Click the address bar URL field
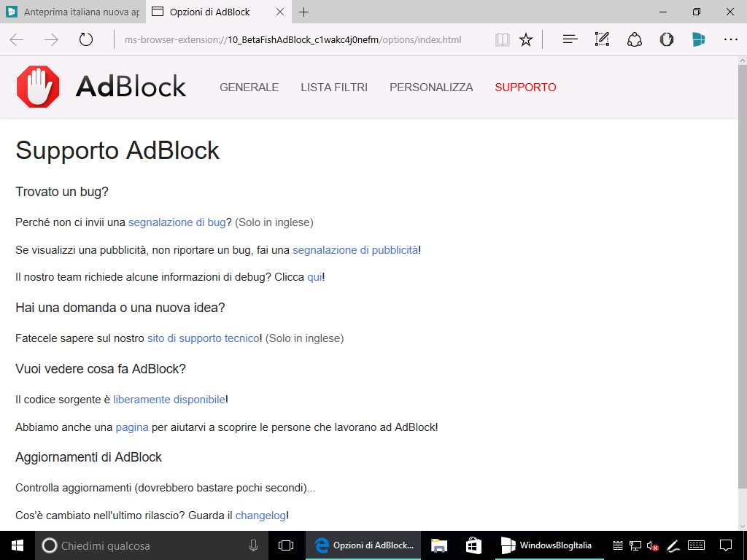Image resolution: width=747 pixels, height=560 pixels. coord(293,39)
